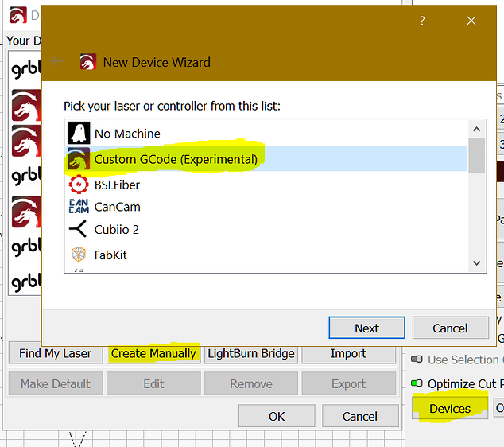Select first grbl device in list
The height and width of the screenshot is (447, 504).
(x=25, y=68)
